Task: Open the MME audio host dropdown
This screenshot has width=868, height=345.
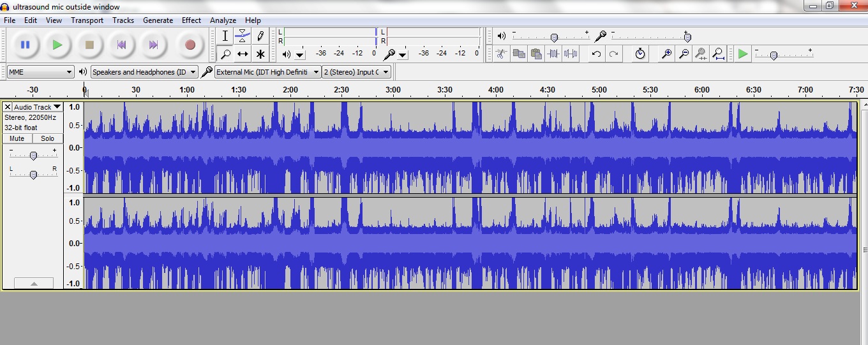Action: (40, 72)
